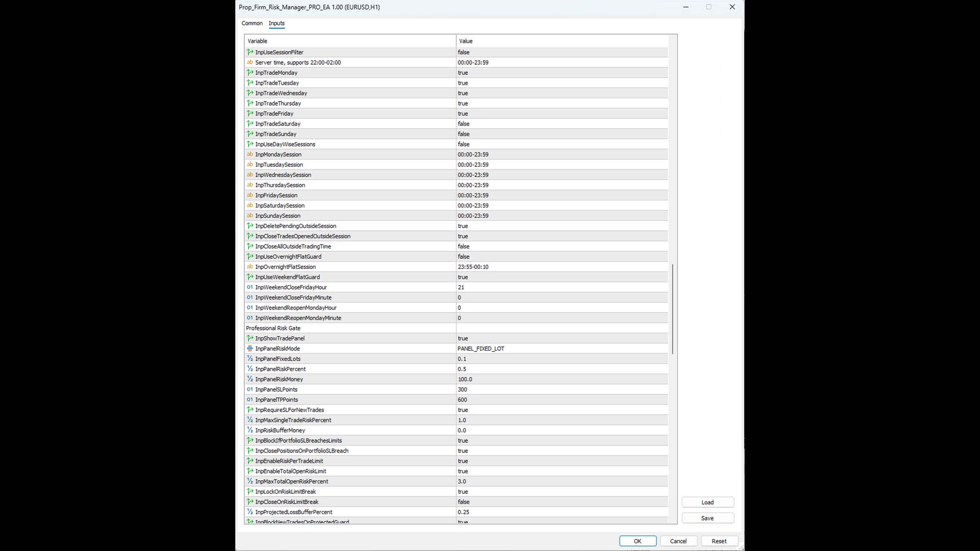Toggle InpRequireSLForNewTrades true value
This screenshot has height=551, width=980.
coord(562,410)
